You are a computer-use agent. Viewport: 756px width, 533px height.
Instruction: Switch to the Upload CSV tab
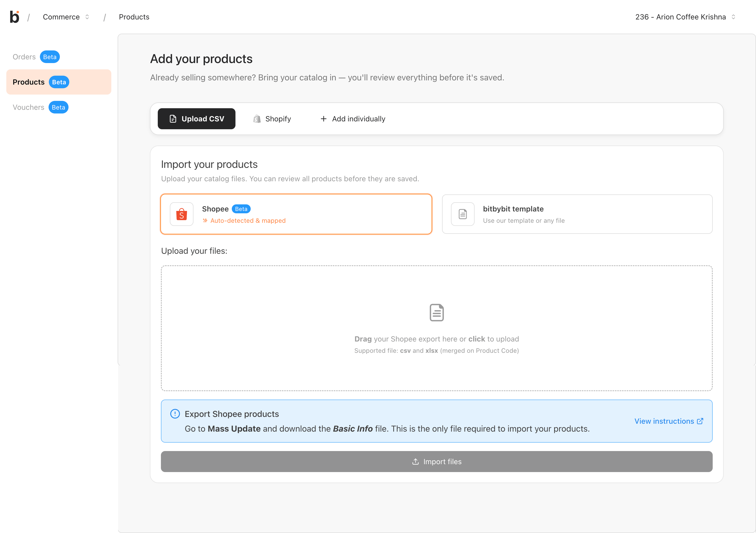(197, 118)
